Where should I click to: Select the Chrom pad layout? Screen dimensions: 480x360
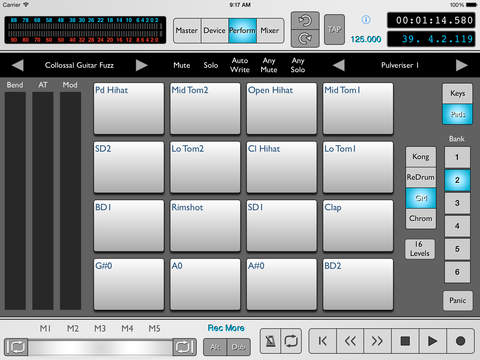pyautogui.click(x=421, y=219)
